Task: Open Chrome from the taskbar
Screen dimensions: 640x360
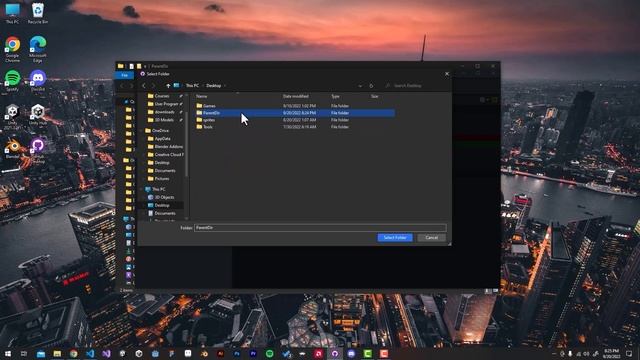Action: (x=73, y=353)
